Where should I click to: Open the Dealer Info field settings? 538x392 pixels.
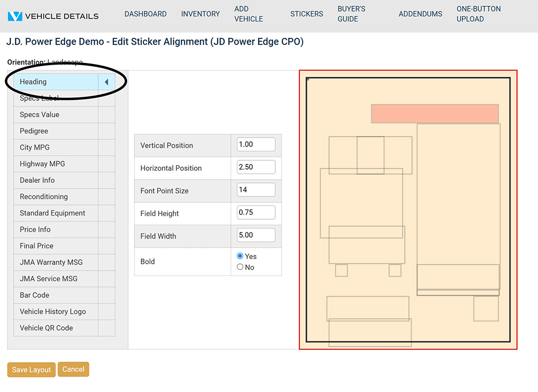(56, 180)
